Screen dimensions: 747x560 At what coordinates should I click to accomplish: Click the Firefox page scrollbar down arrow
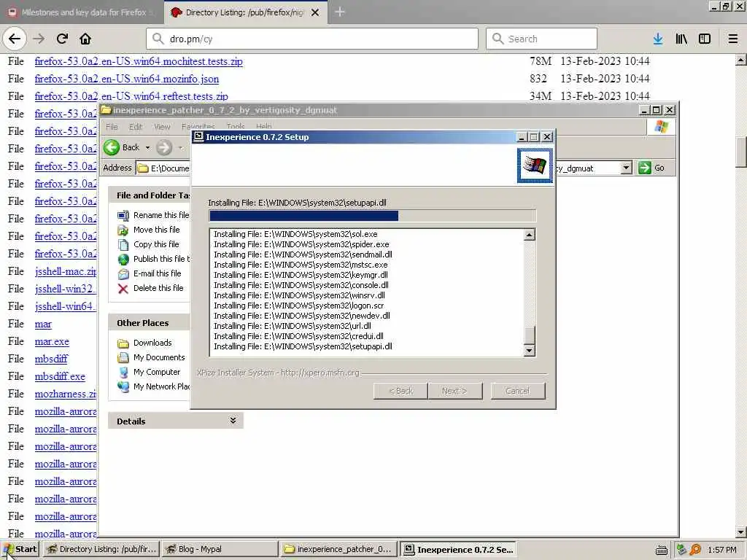coord(741,532)
